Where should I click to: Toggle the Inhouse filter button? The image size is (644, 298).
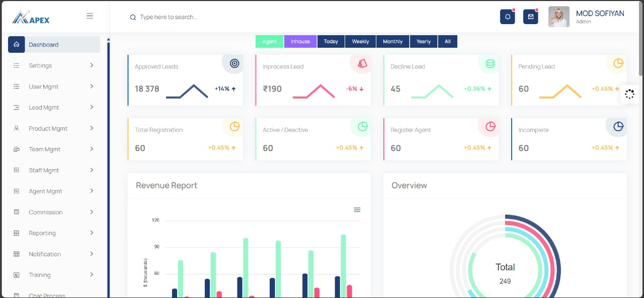click(x=300, y=42)
